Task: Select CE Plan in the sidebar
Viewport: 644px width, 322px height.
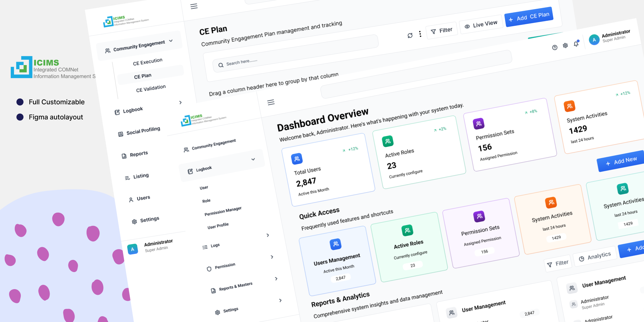Action: tap(143, 76)
